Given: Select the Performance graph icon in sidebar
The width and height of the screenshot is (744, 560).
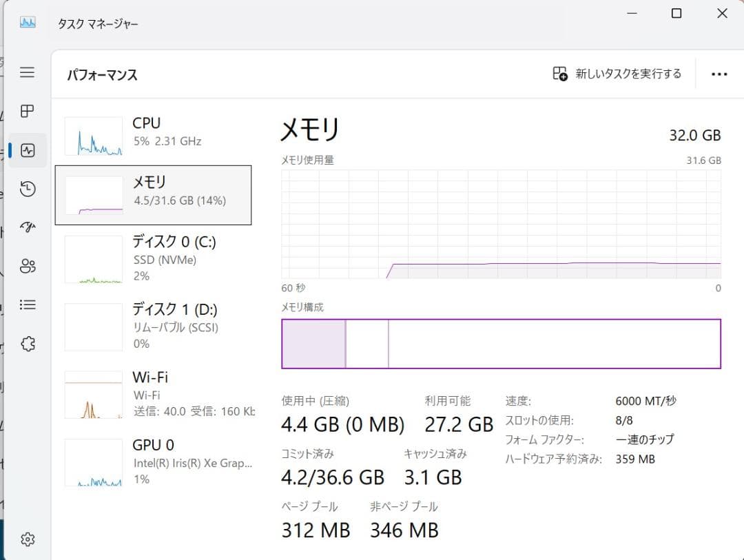Looking at the screenshot, I should pos(28,150).
